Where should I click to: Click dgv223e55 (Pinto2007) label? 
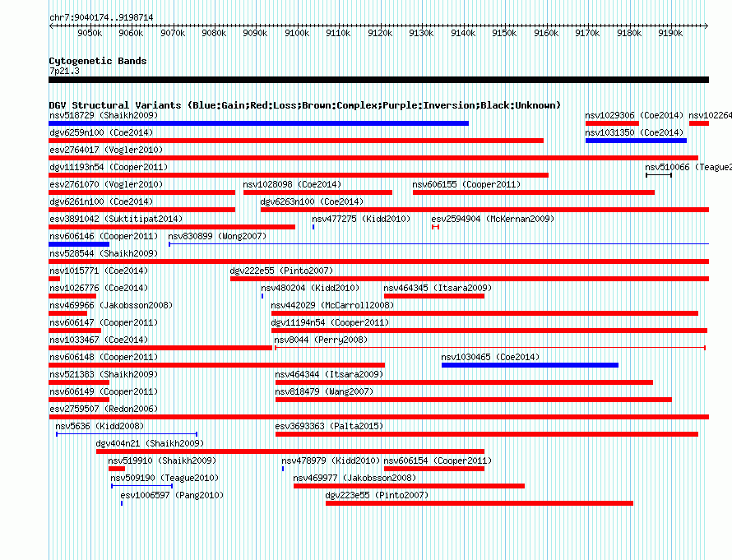point(377,495)
